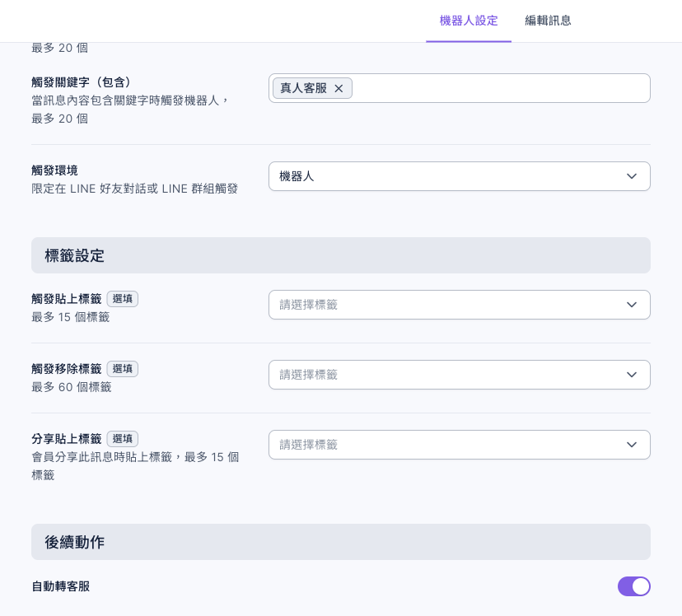
Task: Expand the 觸發貼上標籤 tag dropdown
Action: click(460, 305)
